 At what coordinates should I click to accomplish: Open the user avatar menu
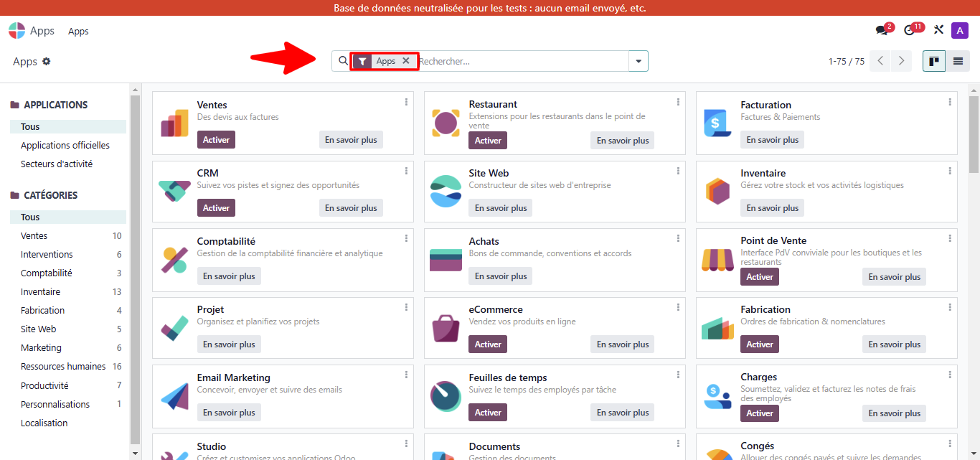coord(960,30)
